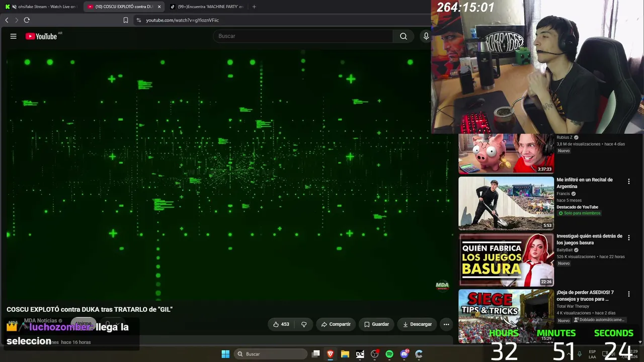Click the Doblado automáticamente badge
Screen dimensions: 644x362
pyautogui.click(x=599, y=320)
